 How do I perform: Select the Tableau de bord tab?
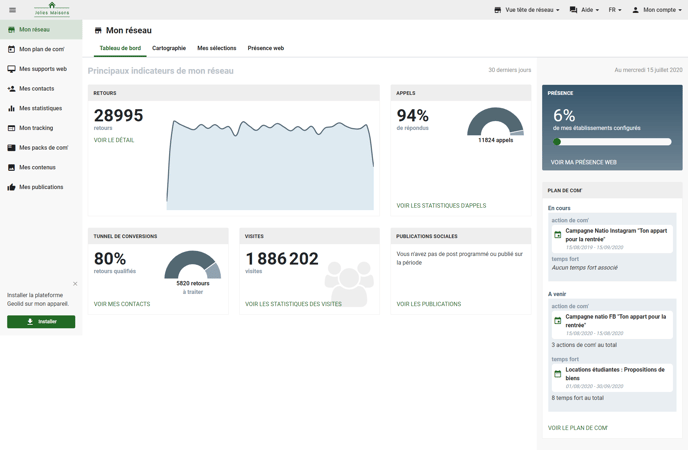pyautogui.click(x=120, y=48)
